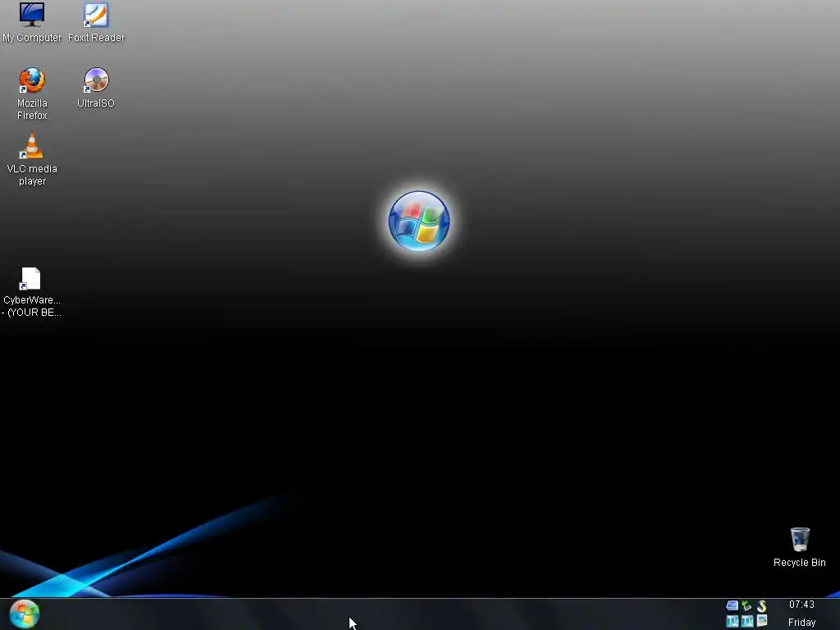The height and width of the screenshot is (630, 840).
Task: Click the blue drive tray icon
Action: (x=733, y=606)
